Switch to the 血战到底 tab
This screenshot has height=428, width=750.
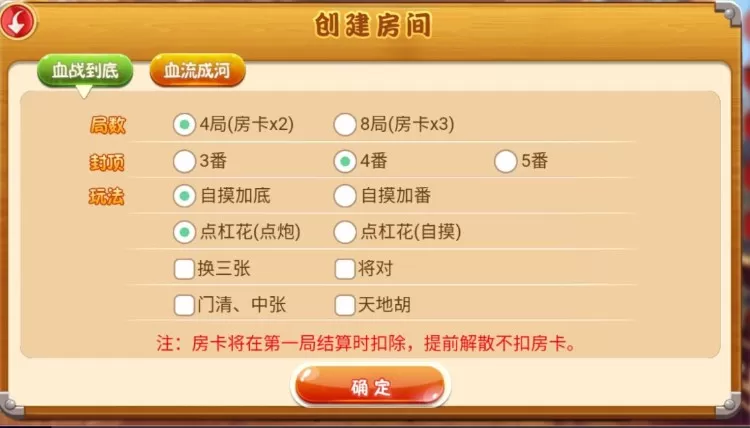click(x=84, y=70)
